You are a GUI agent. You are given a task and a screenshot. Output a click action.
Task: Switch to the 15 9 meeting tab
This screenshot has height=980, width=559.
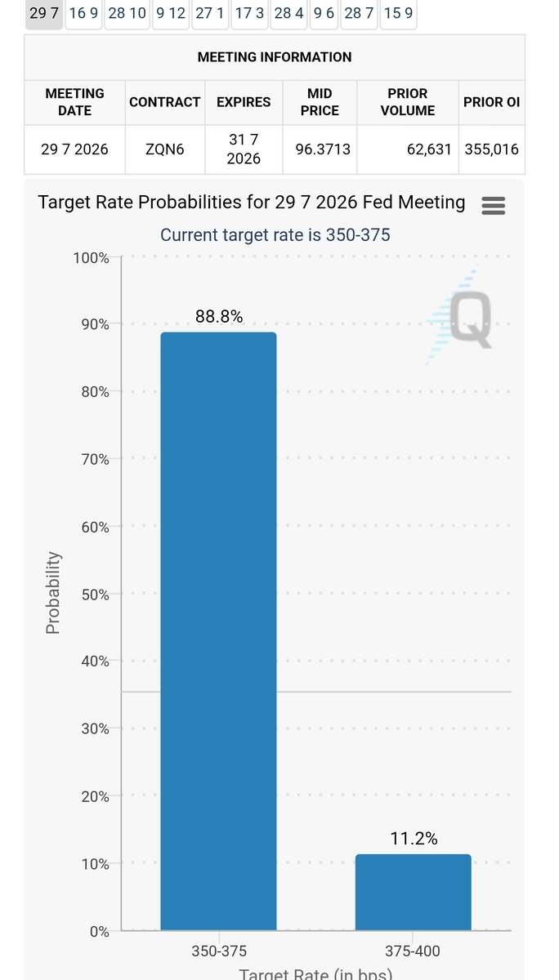(x=398, y=13)
